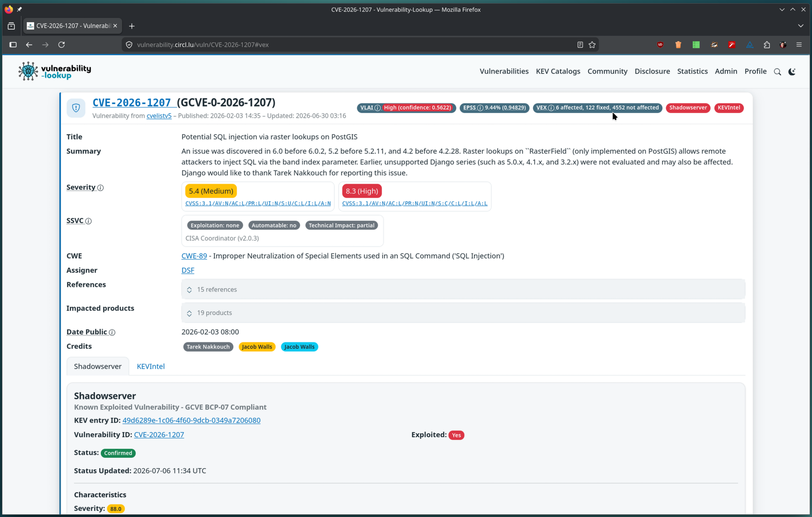Click the SSVC info icon

coord(88,221)
